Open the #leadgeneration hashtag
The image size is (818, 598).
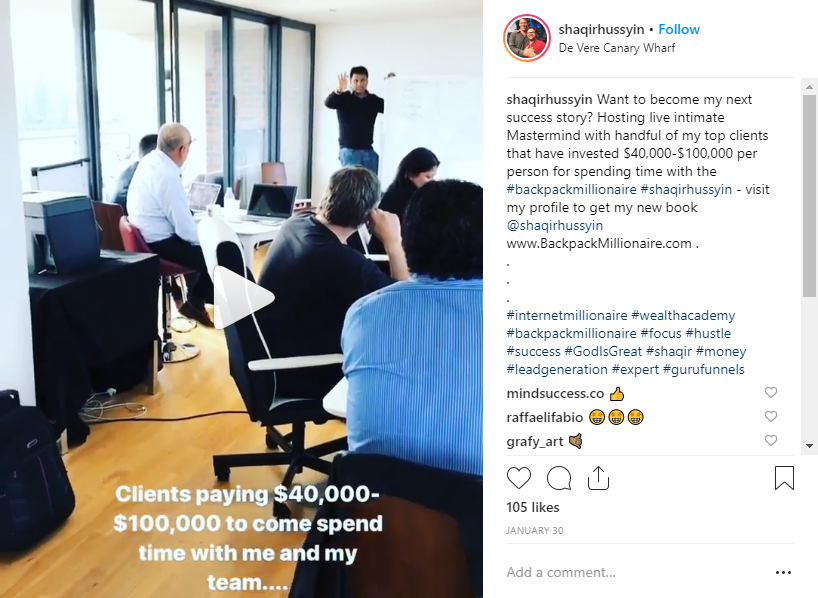[x=557, y=369]
